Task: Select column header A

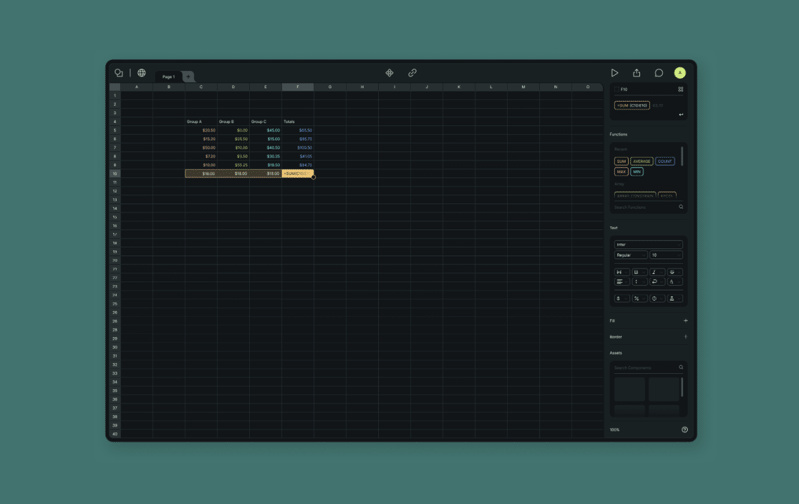Action: pyautogui.click(x=137, y=87)
